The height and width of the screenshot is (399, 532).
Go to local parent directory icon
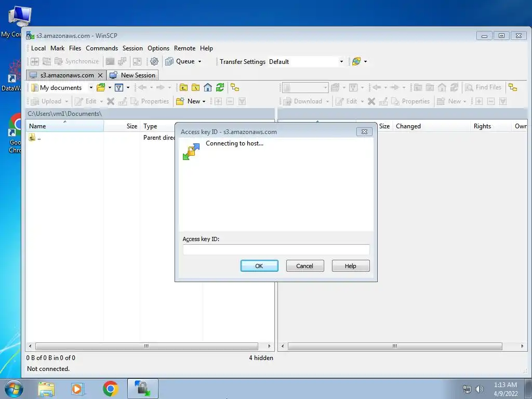[183, 87]
